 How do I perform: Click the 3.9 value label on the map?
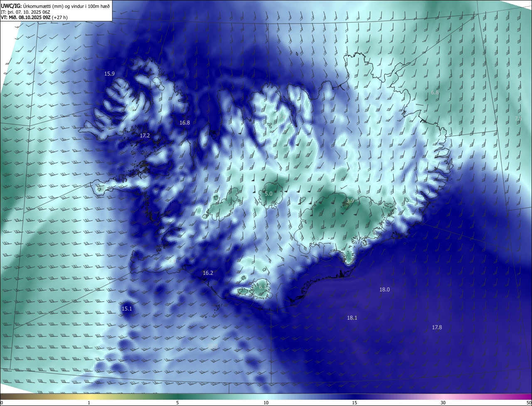tap(350, 201)
